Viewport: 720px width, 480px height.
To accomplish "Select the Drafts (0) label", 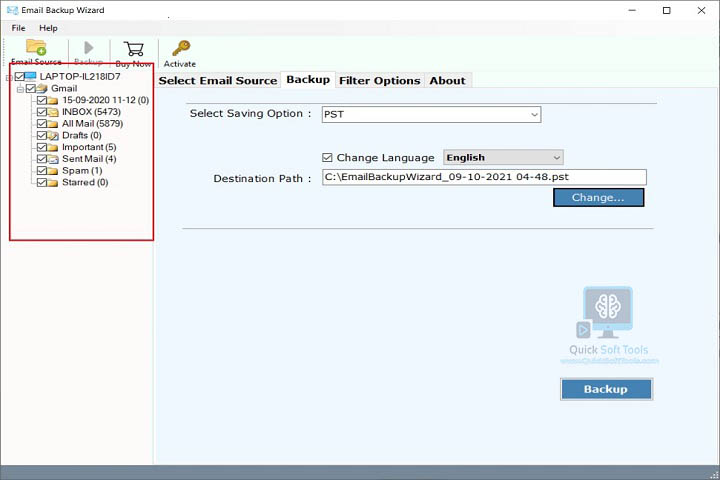I will pos(82,136).
